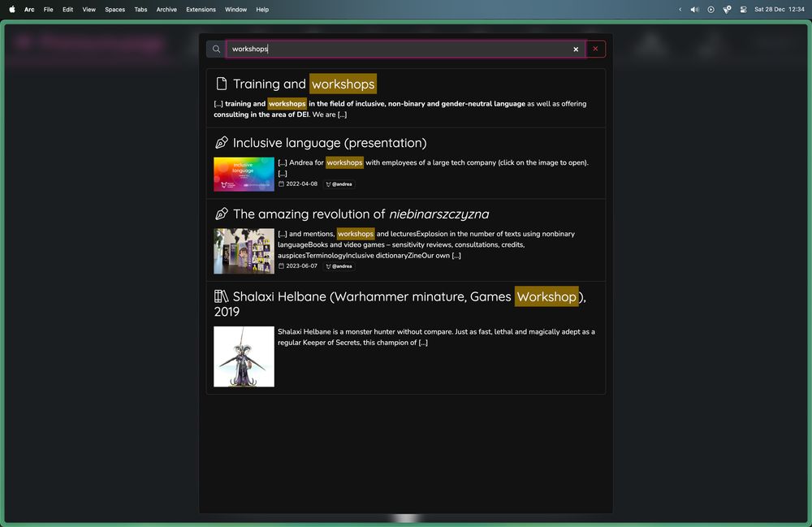The width and height of the screenshot is (812, 527).
Task: Click the calendar icon beside 2023-06-07
Action: [281, 266]
